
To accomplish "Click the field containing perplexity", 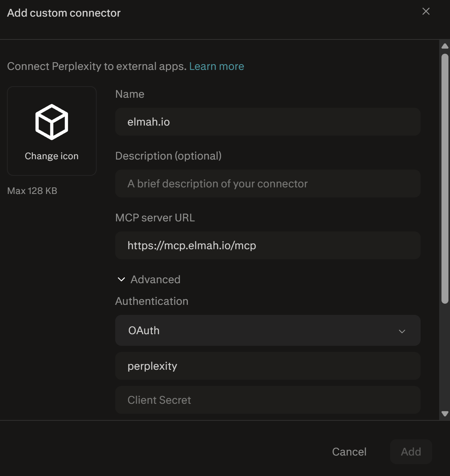I will tap(268, 366).
